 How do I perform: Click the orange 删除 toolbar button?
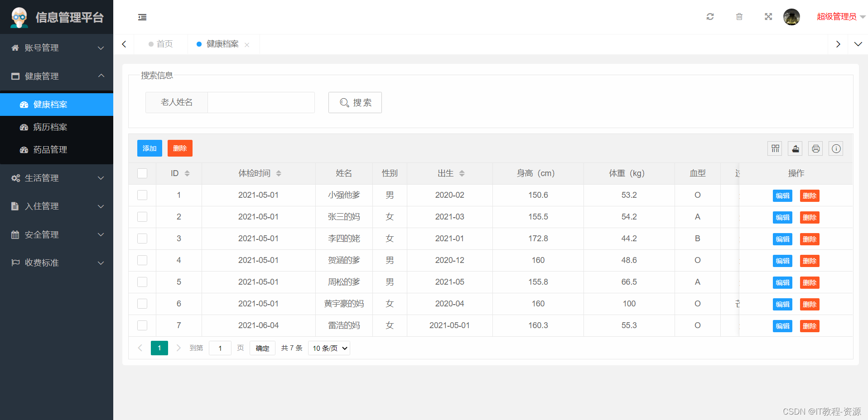(x=180, y=148)
